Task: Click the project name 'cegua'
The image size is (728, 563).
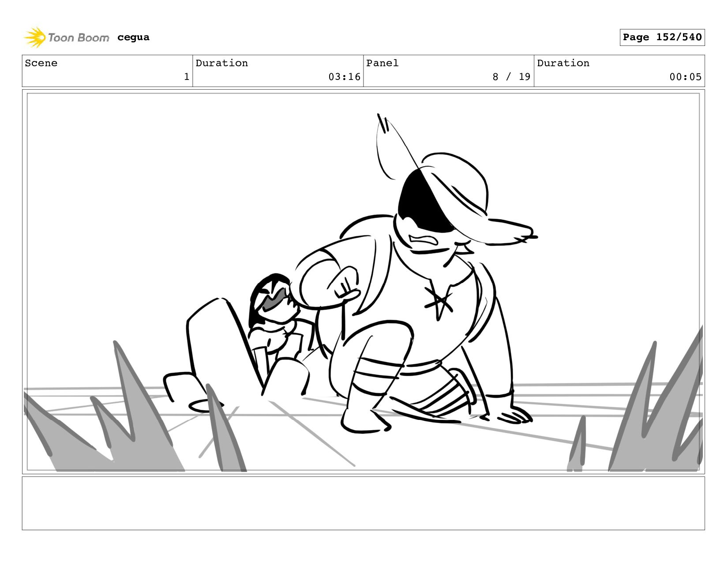Action: tap(133, 37)
